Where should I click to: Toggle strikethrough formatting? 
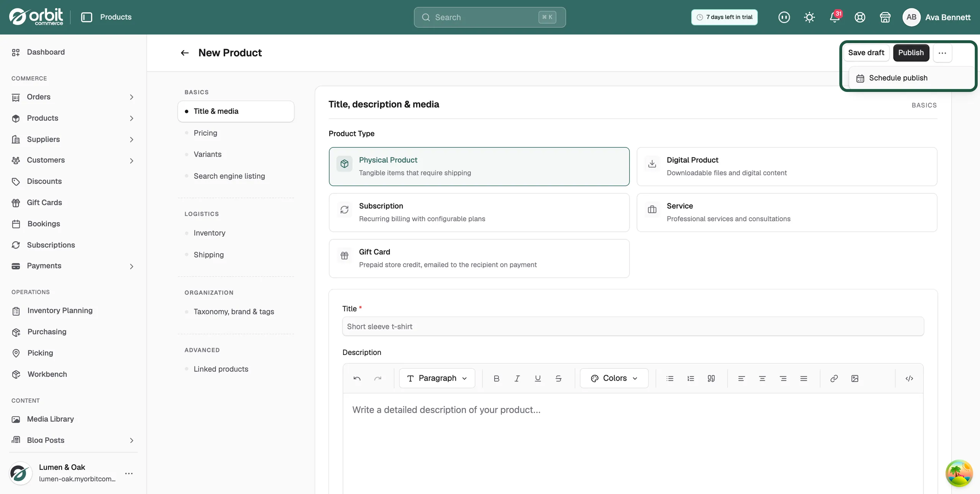point(559,378)
